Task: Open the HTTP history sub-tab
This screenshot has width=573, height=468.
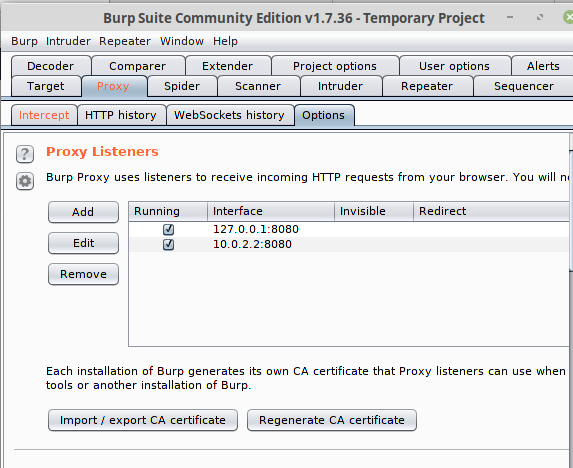Action: [x=121, y=115]
